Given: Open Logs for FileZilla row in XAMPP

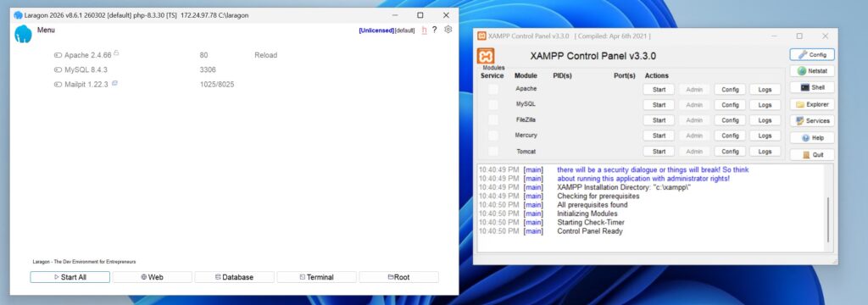Looking at the screenshot, I should (x=765, y=120).
